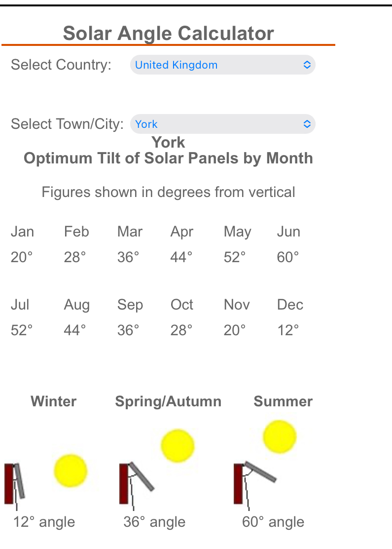392x549 pixels.
Task: Click the Sep 36° tilt value
Action: point(128,330)
